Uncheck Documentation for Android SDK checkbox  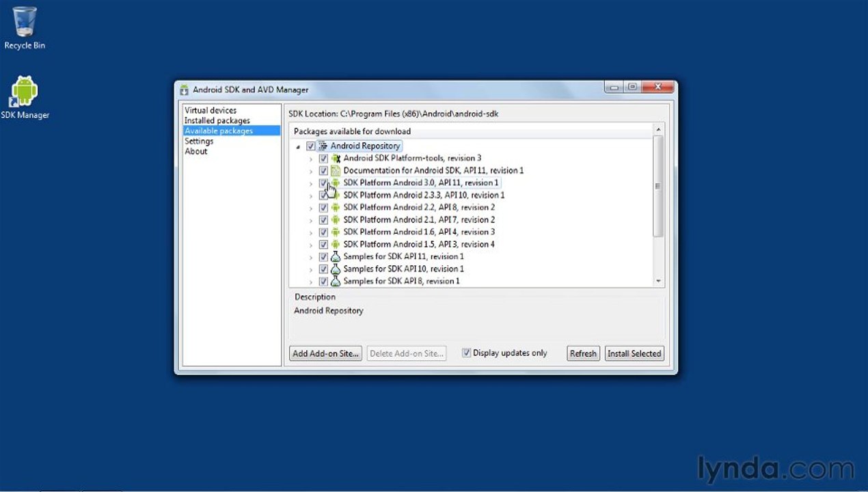323,171
